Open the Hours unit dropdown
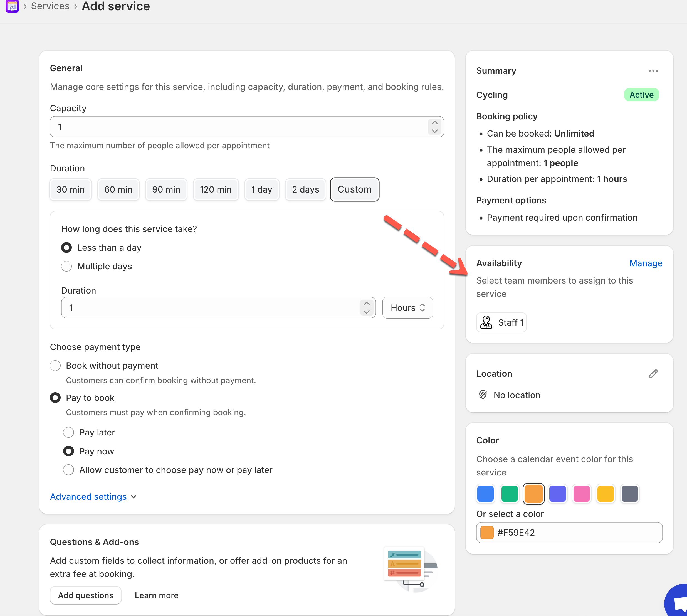 [x=407, y=308]
